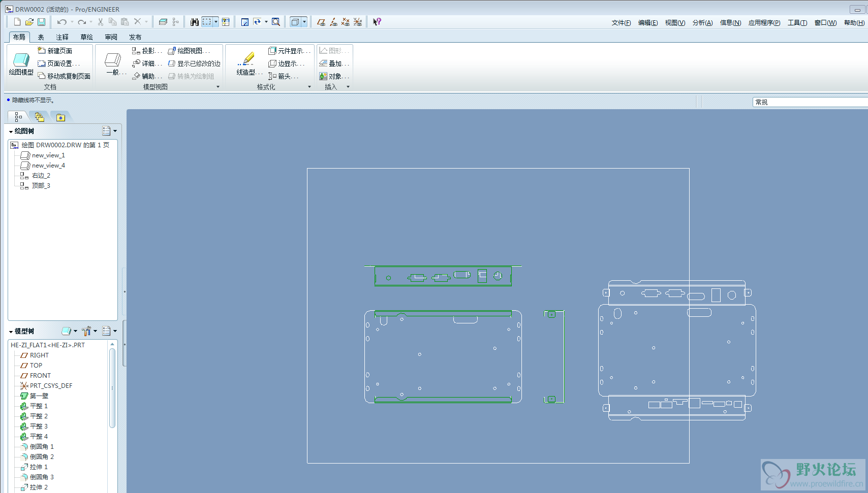The width and height of the screenshot is (868, 493).
Task: Paste from the clipboard icon
Action: (125, 22)
